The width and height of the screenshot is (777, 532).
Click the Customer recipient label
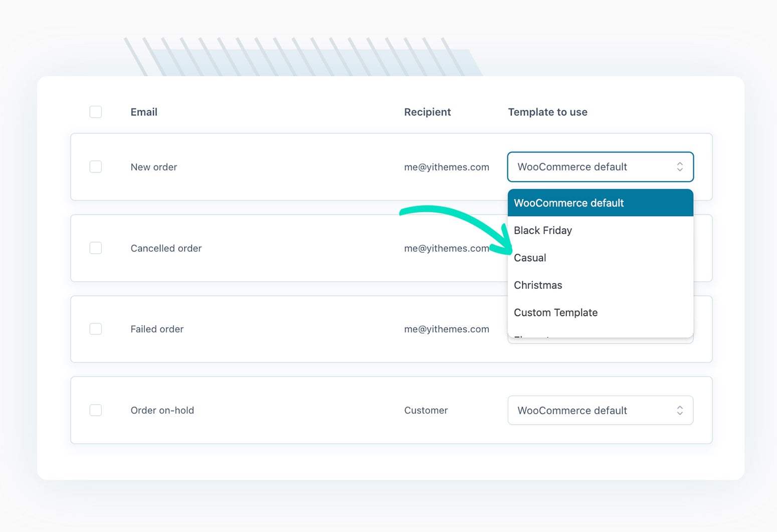(426, 410)
